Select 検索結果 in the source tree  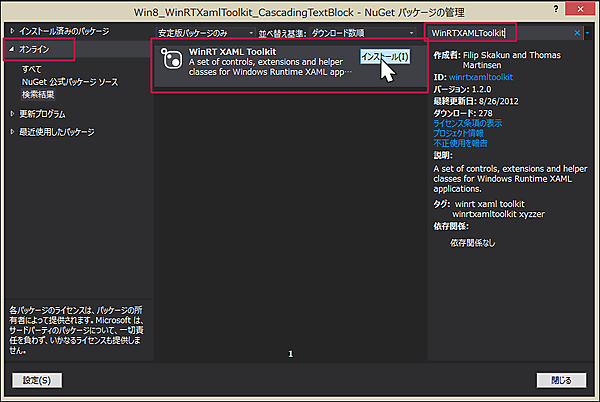(x=38, y=94)
